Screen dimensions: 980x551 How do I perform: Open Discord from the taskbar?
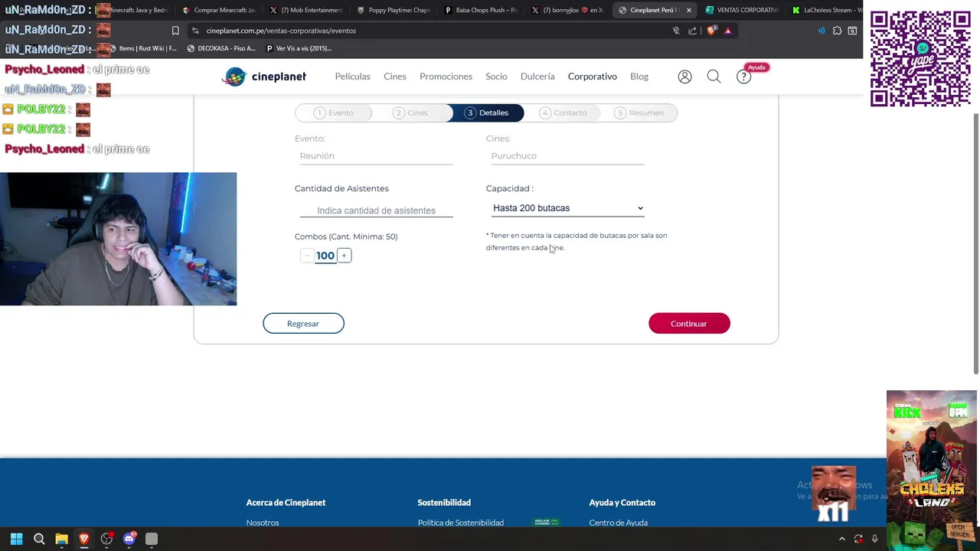tap(129, 540)
